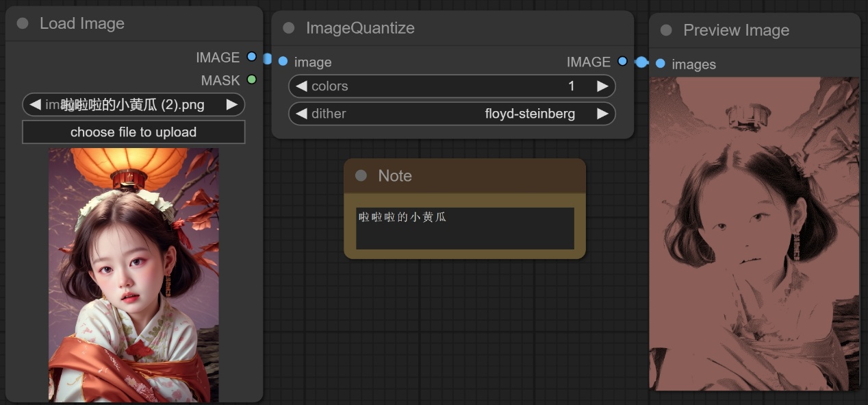The image size is (868, 405).
Task: Click the IMAGE output socket on ImageQuantize
Action: 622,61
